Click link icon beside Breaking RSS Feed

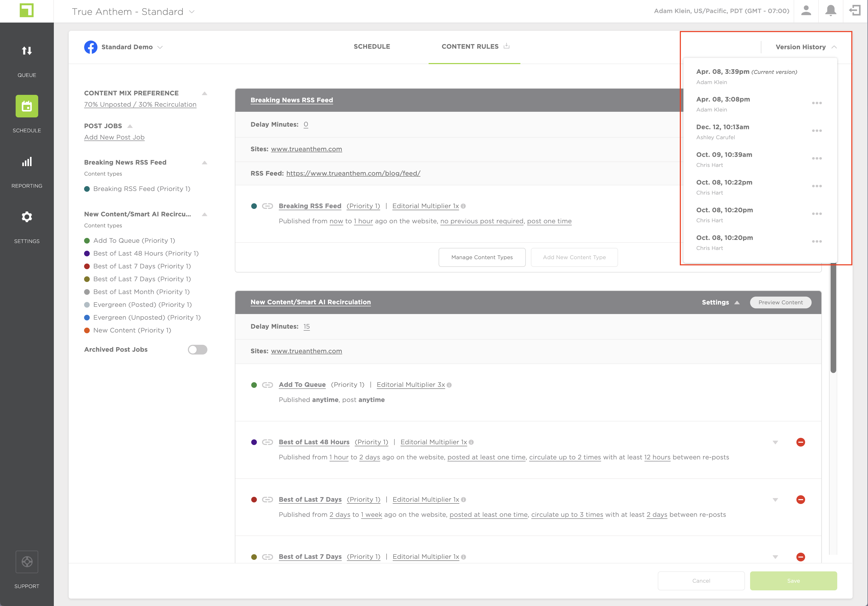[x=267, y=206]
